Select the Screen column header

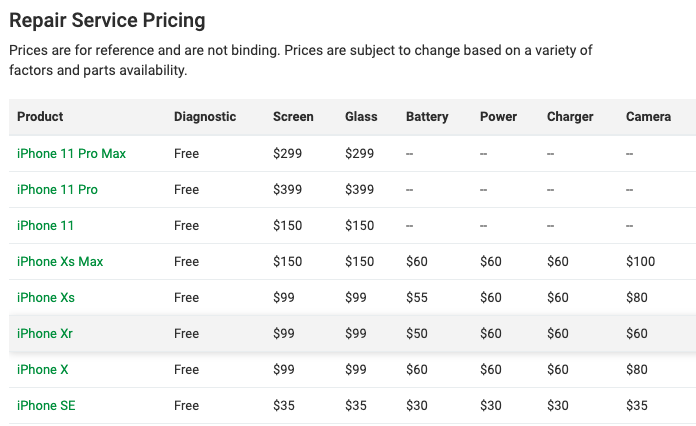(x=293, y=117)
